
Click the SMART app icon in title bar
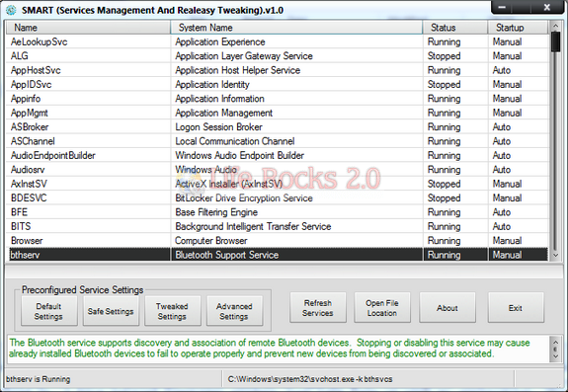click(11, 10)
